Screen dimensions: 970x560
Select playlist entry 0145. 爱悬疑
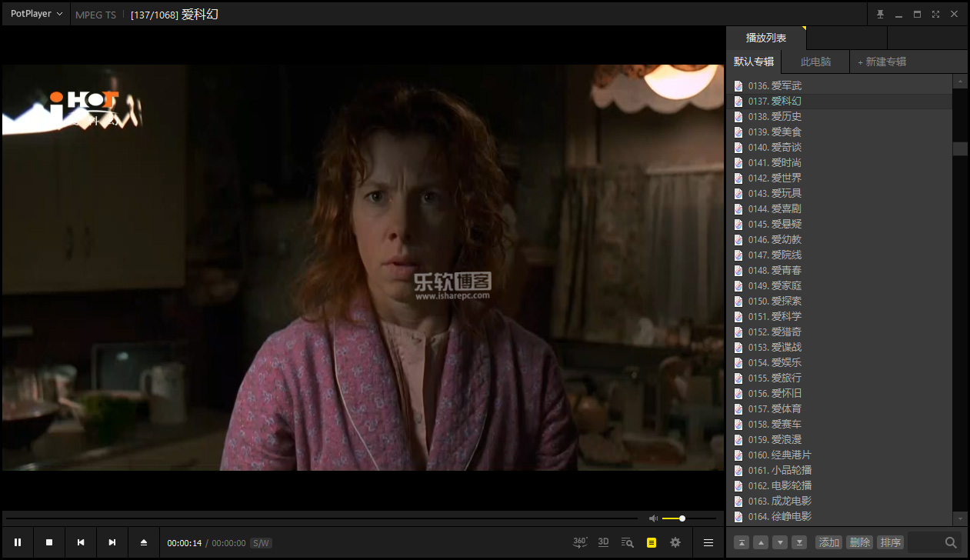(839, 224)
